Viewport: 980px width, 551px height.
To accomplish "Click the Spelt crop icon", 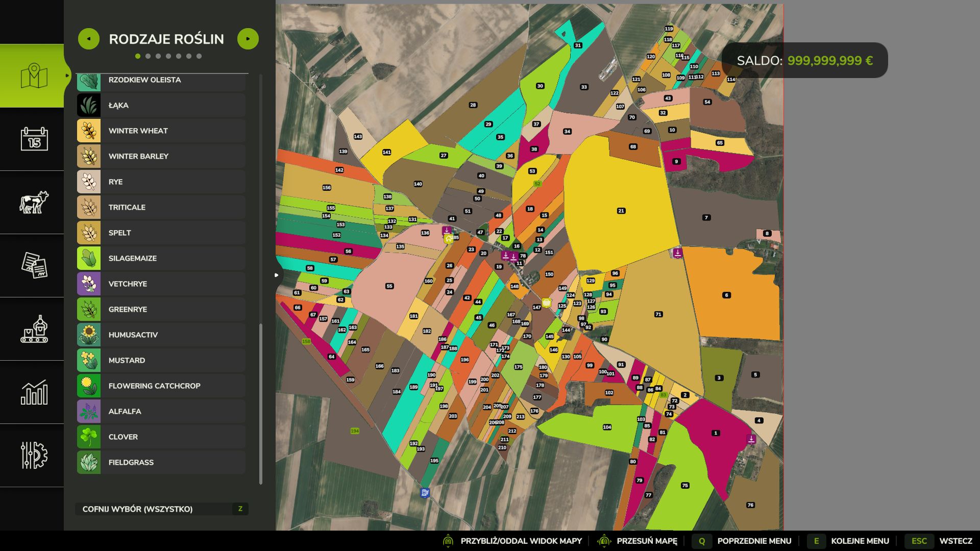I will coord(89,233).
